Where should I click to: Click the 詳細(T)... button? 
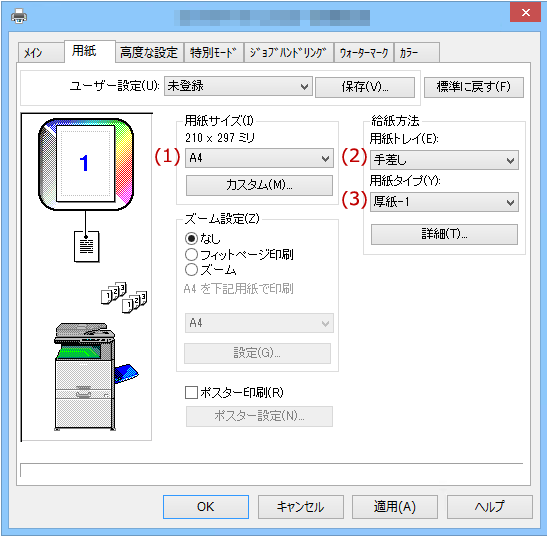pyautogui.click(x=444, y=234)
